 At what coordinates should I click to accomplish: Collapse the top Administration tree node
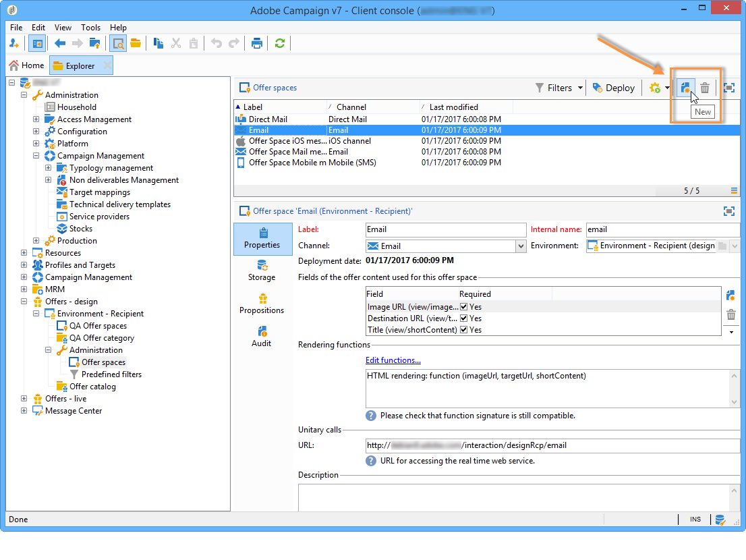[24, 94]
